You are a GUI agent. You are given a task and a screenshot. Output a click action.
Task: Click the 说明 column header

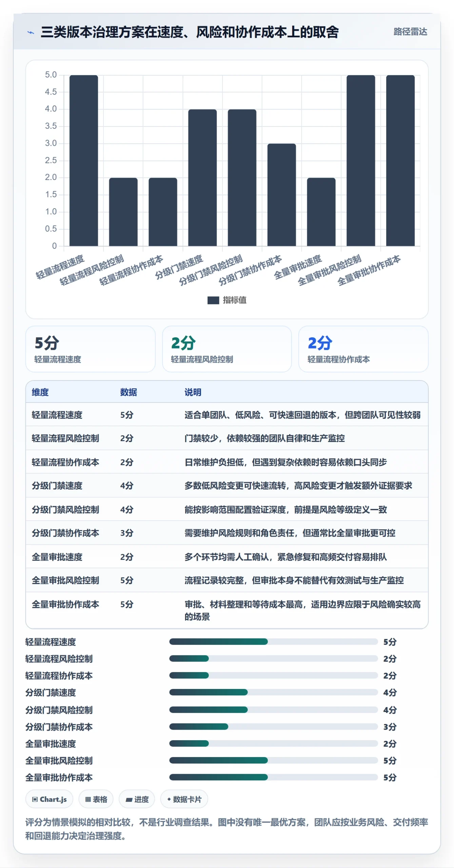pyautogui.click(x=193, y=392)
